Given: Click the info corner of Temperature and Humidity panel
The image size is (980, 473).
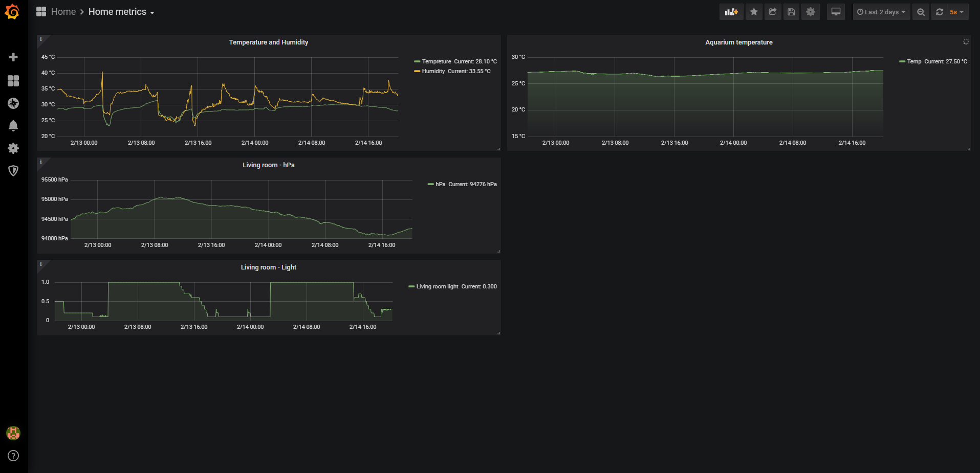Looking at the screenshot, I should tap(41, 39).
